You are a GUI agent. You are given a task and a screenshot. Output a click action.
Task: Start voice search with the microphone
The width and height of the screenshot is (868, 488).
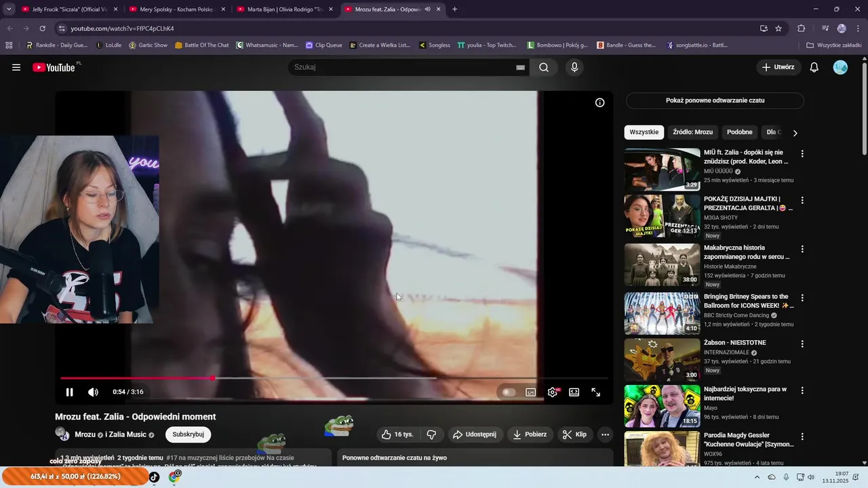pos(574,67)
